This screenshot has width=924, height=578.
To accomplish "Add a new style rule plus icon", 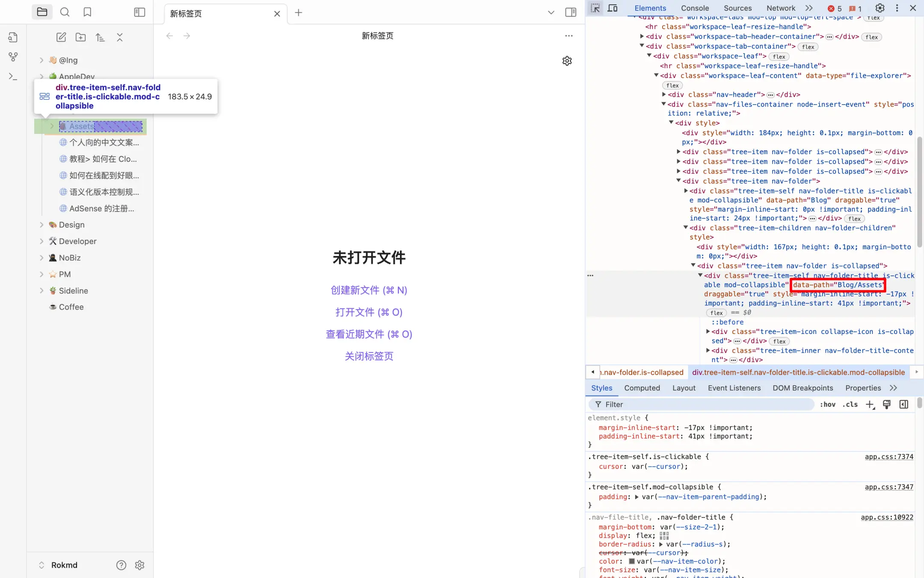I will click(870, 405).
